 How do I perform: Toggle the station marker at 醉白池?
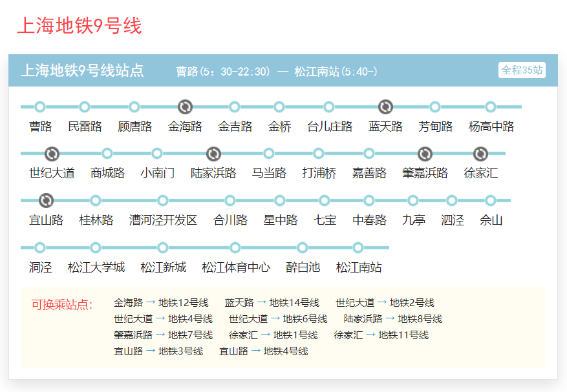[302, 247]
